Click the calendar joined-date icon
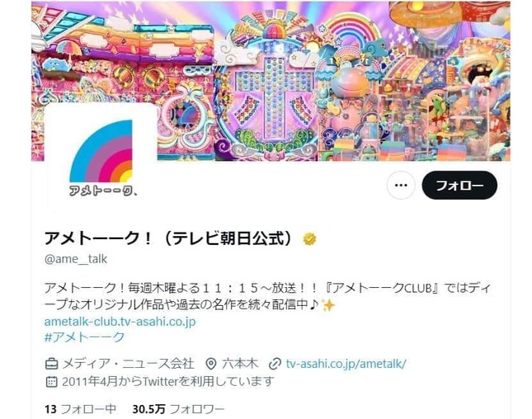 pos(51,382)
